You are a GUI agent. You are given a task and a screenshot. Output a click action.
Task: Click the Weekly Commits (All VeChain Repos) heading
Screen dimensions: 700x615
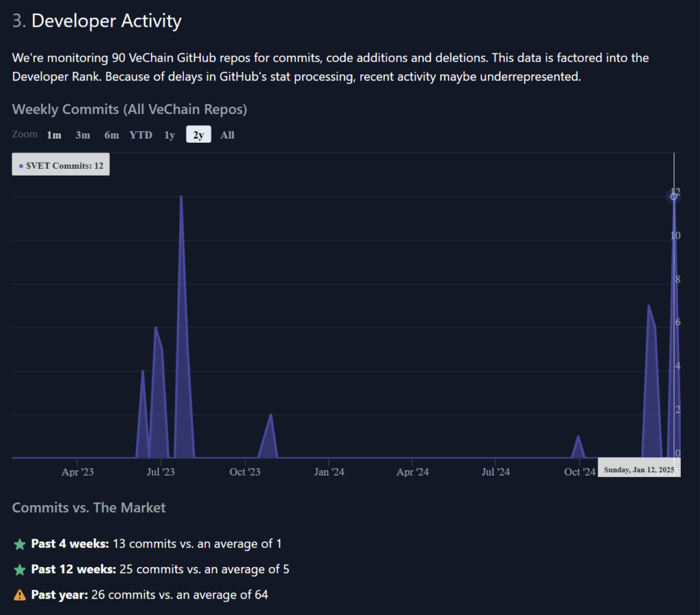pyautogui.click(x=129, y=109)
